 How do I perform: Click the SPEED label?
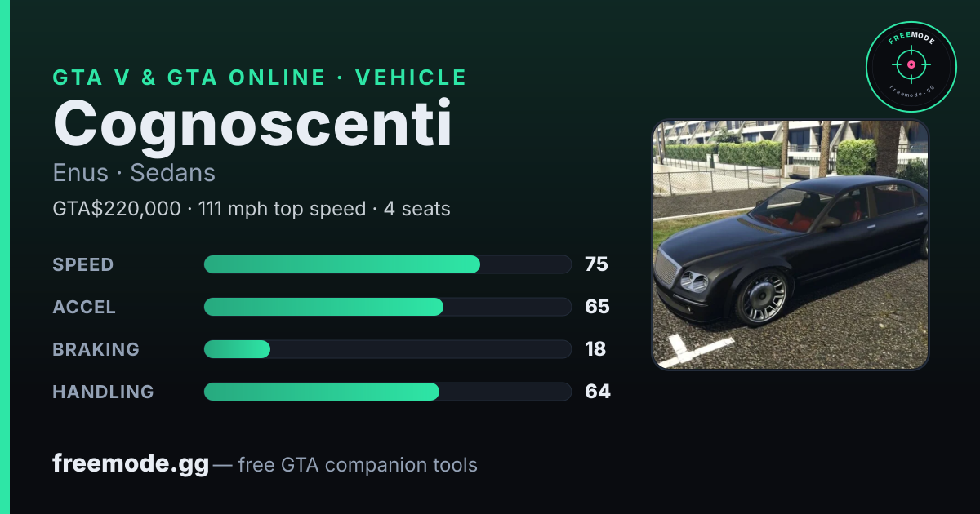(83, 264)
